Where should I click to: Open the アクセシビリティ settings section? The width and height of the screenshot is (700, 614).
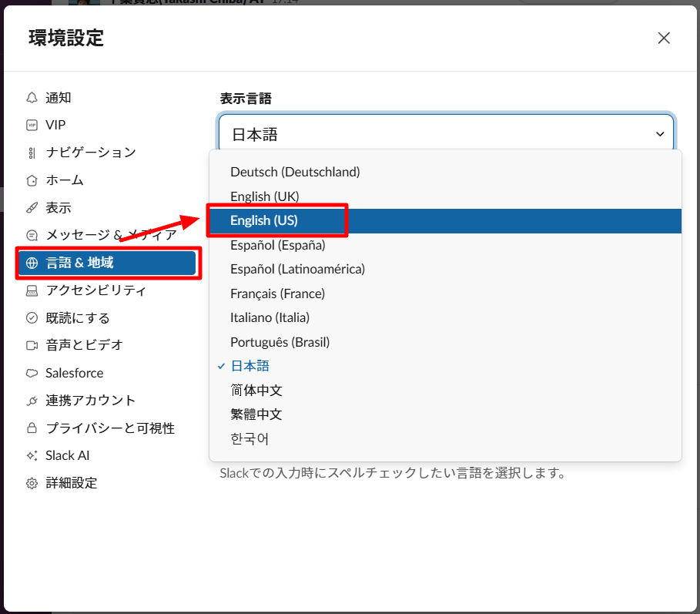(x=95, y=290)
